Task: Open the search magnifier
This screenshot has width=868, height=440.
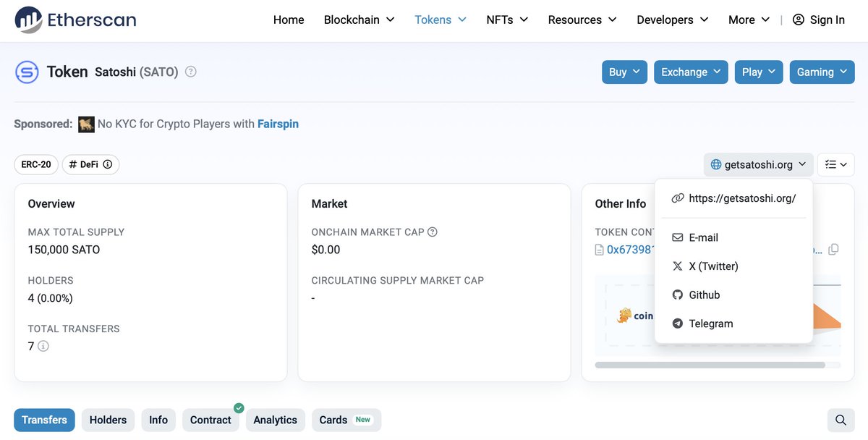Action: [841, 420]
